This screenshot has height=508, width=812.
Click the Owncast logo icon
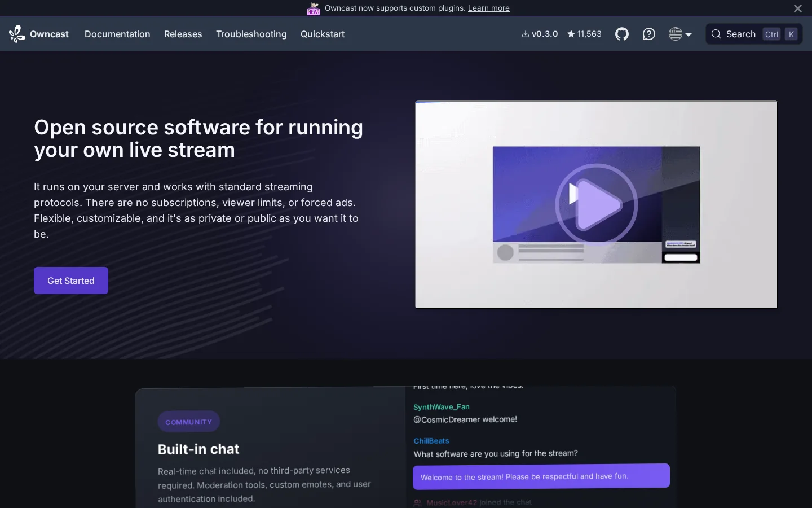(x=17, y=34)
